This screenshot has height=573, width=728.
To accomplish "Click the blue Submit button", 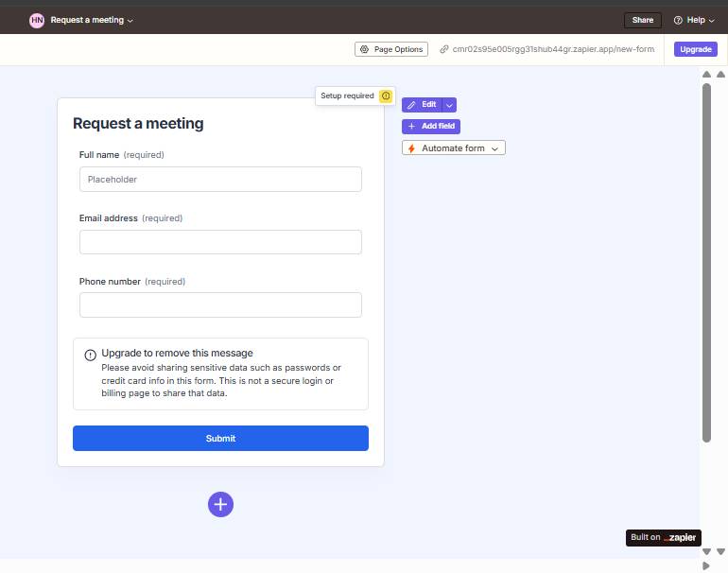I will (x=220, y=439).
